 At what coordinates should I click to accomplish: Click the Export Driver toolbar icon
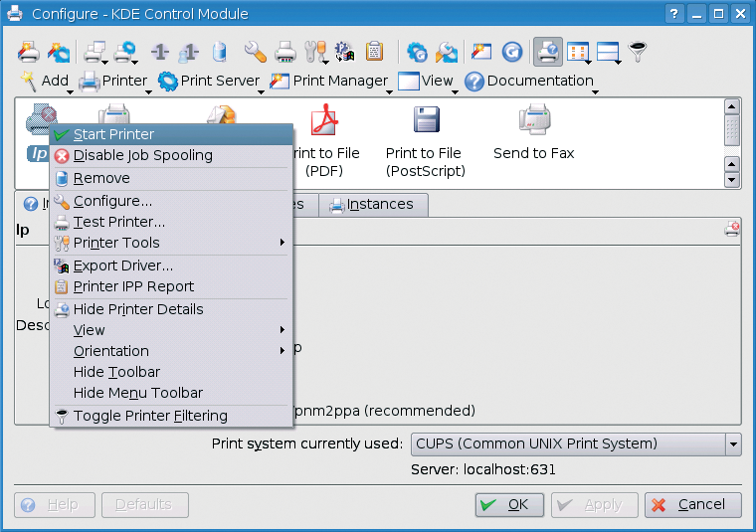click(345, 52)
